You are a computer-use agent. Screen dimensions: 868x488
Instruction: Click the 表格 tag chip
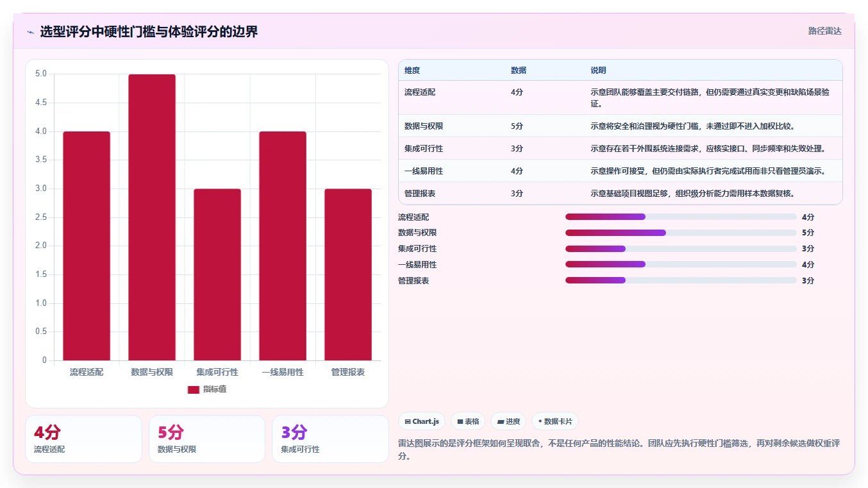coord(468,421)
